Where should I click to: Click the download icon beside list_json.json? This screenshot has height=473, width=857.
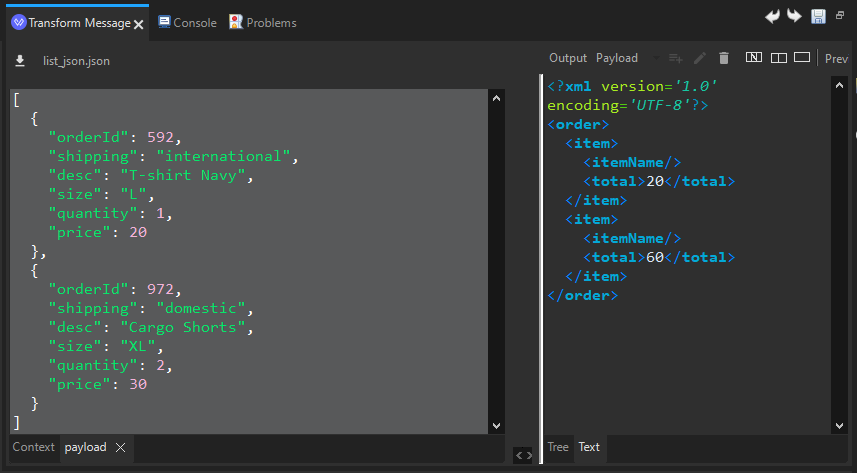(20, 61)
